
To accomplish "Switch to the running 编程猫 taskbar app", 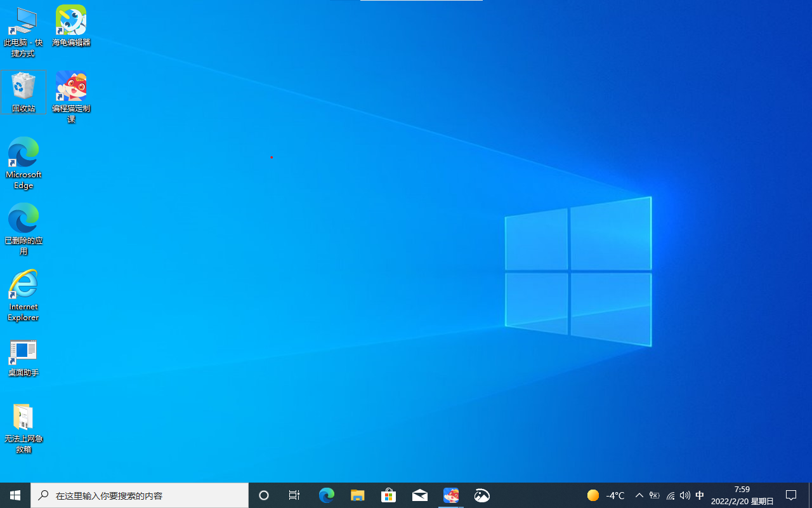I will pyautogui.click(x=451, y=495).
